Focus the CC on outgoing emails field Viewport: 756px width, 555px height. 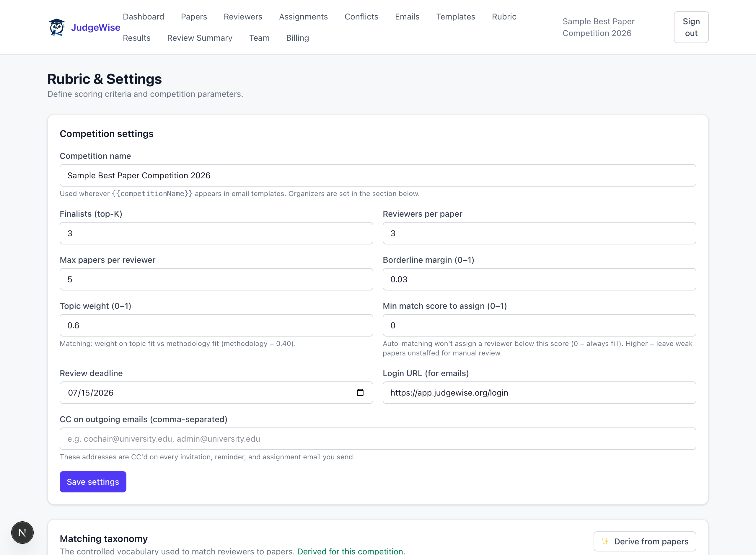pos(378,438)
